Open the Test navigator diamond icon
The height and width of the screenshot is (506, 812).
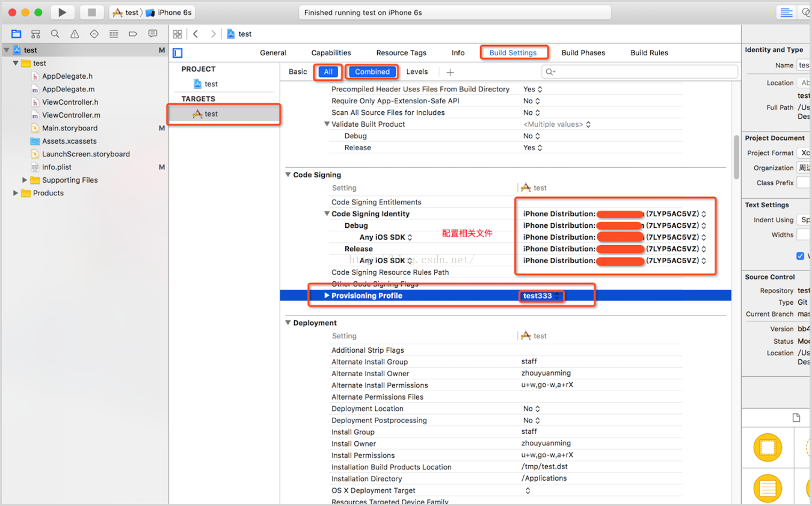(x=94, y=34)
